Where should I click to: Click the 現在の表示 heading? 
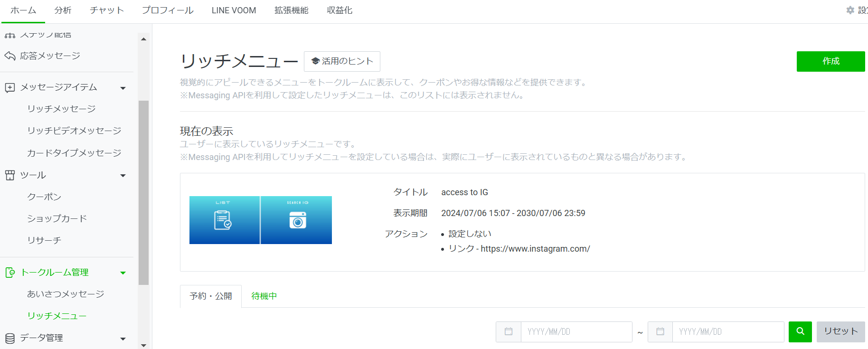click(207, 131)
